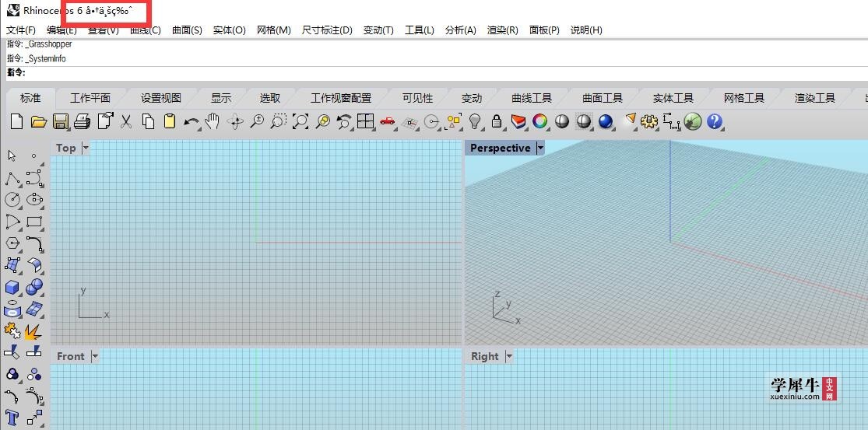The image size is (868, 430).
Task: Switch to the 工作平面 toolbar tab
Action: pos(90,98)
